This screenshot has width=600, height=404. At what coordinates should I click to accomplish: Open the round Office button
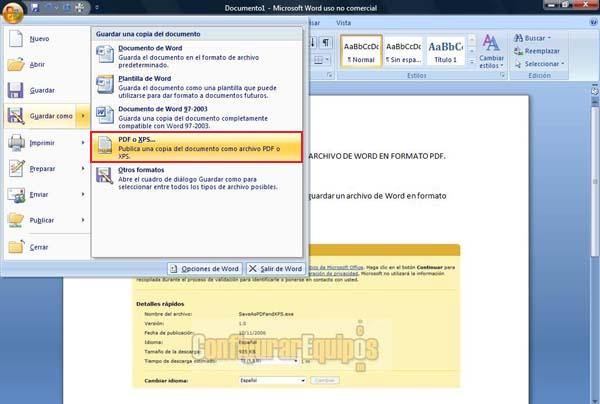click(13, 11)
